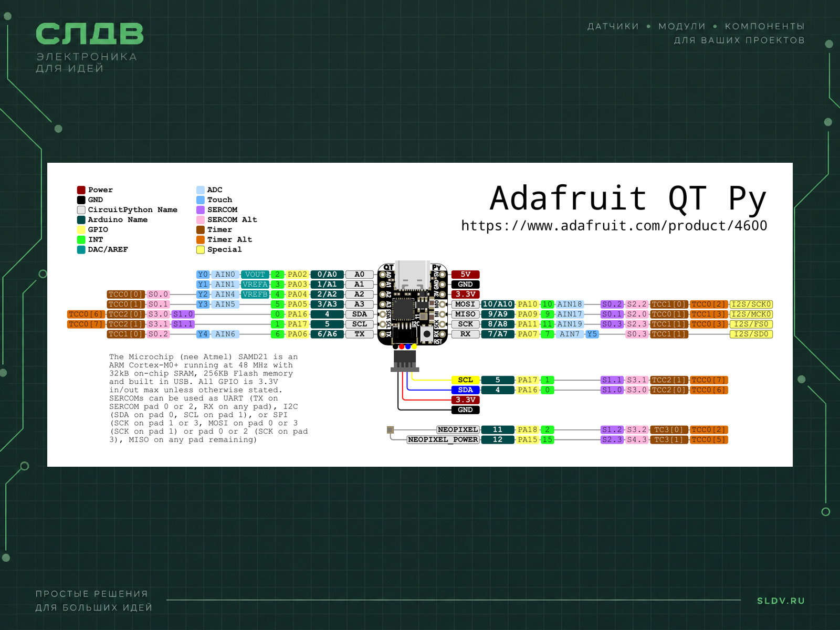Click the SERCOM purple legend swatch
The width and height of the screenshot is (840, 630).
201,210
